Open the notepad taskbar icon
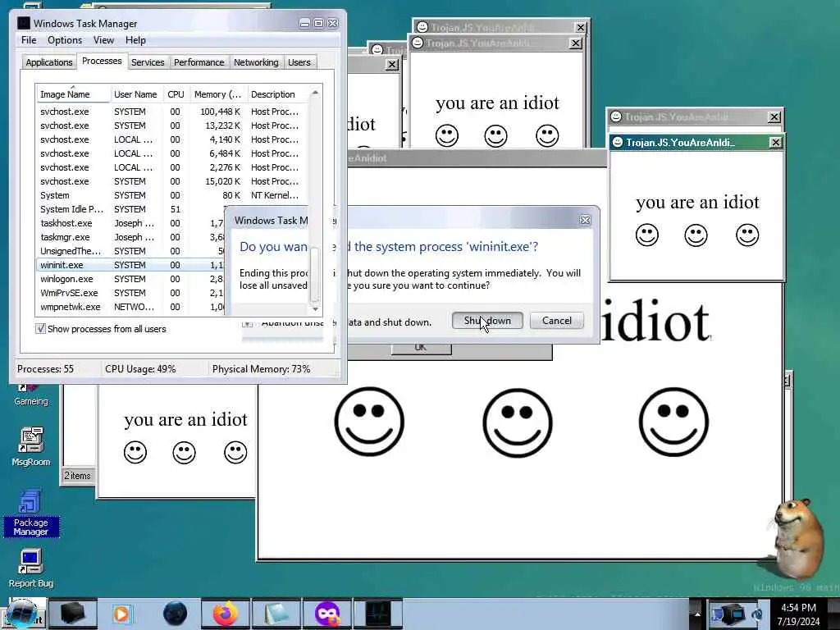Image resolution: width=840 pixels, height=630 pixels. pos(276,614)
